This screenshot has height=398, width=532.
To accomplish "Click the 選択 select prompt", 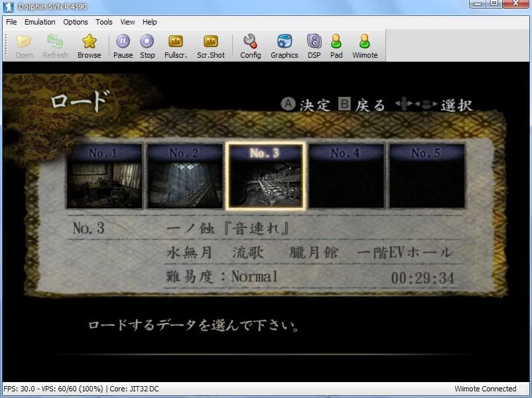I will (434, 105).
